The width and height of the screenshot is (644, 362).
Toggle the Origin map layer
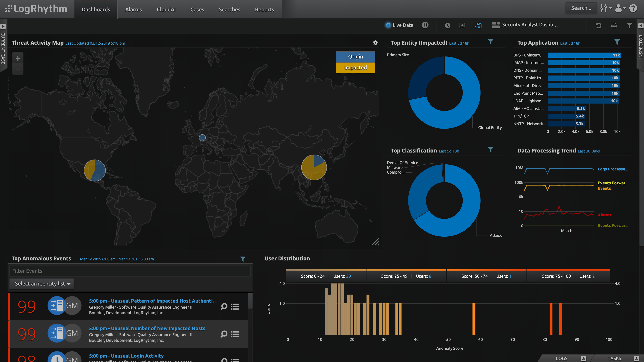point(355,57)
